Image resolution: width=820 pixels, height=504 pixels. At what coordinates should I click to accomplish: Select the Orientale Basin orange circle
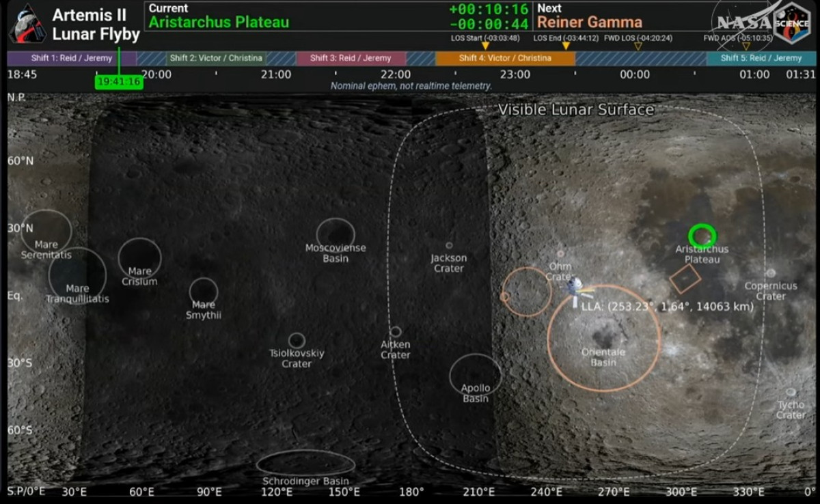(603, 339)
